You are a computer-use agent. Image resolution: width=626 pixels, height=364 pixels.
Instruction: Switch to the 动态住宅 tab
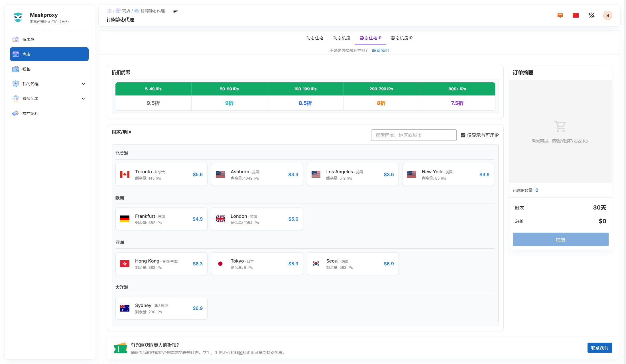click(x=315, y=38)
